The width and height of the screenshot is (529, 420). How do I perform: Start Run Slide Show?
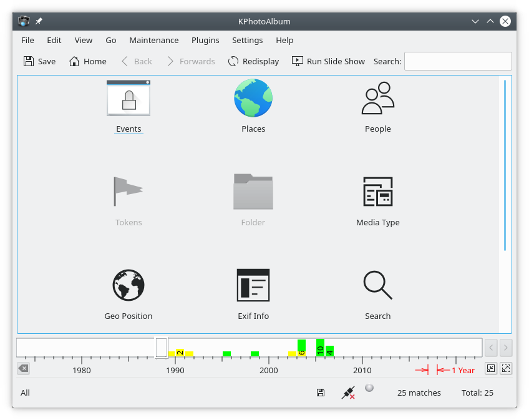coord(328,61)
